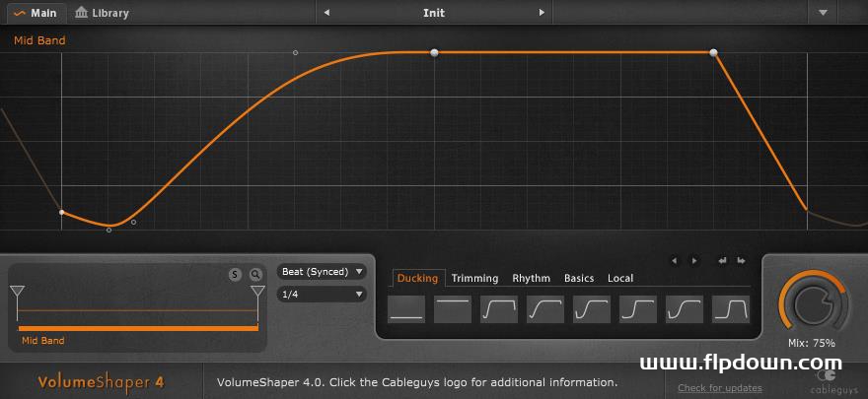Click the Check for updates link
Screen dimensions: 868x399
pos(720,388)
